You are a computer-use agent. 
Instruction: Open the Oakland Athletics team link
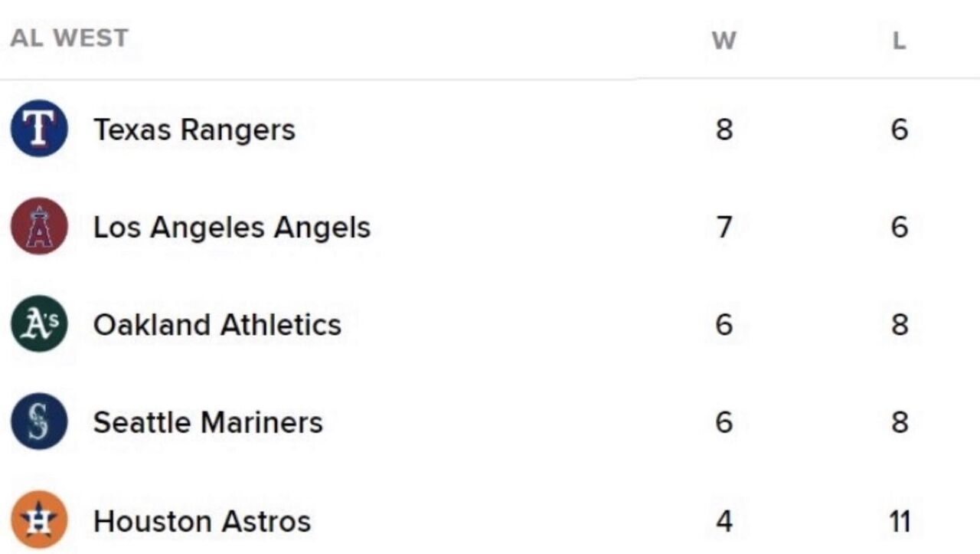[217, 324]
